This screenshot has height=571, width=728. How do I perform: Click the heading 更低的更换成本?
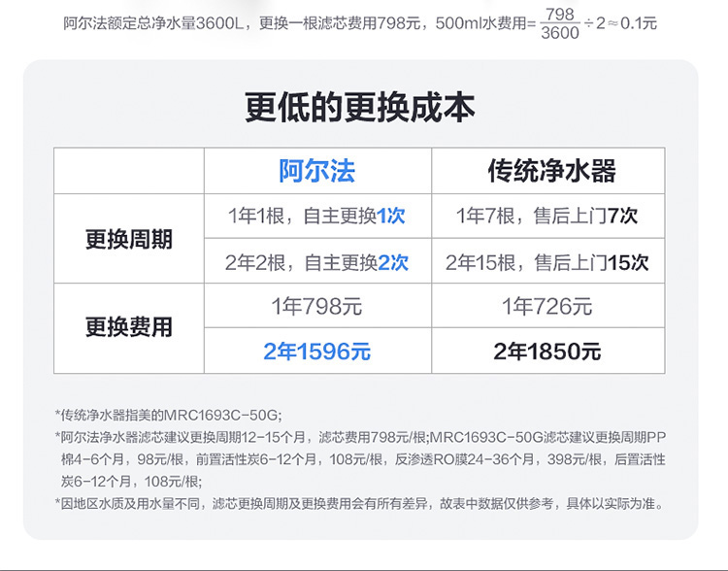[360, 108]
